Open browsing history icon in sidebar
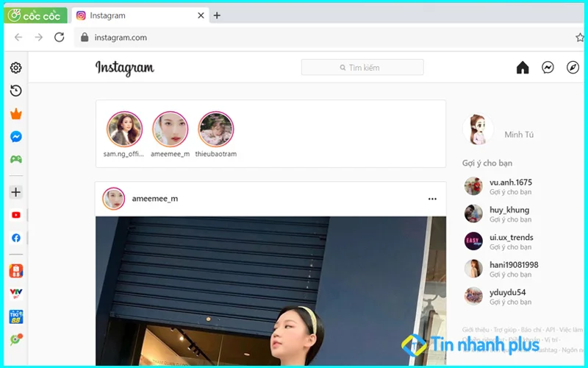 [x=15, y=91]
